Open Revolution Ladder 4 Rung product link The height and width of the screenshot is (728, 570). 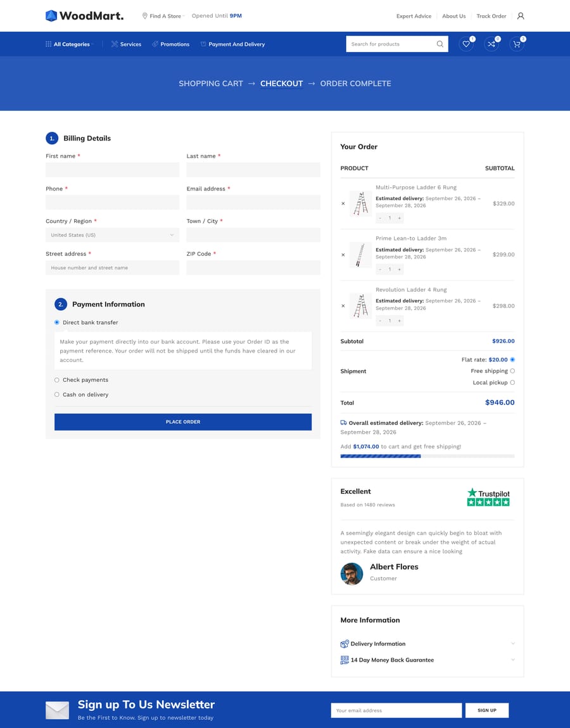(x=411, y=290)
